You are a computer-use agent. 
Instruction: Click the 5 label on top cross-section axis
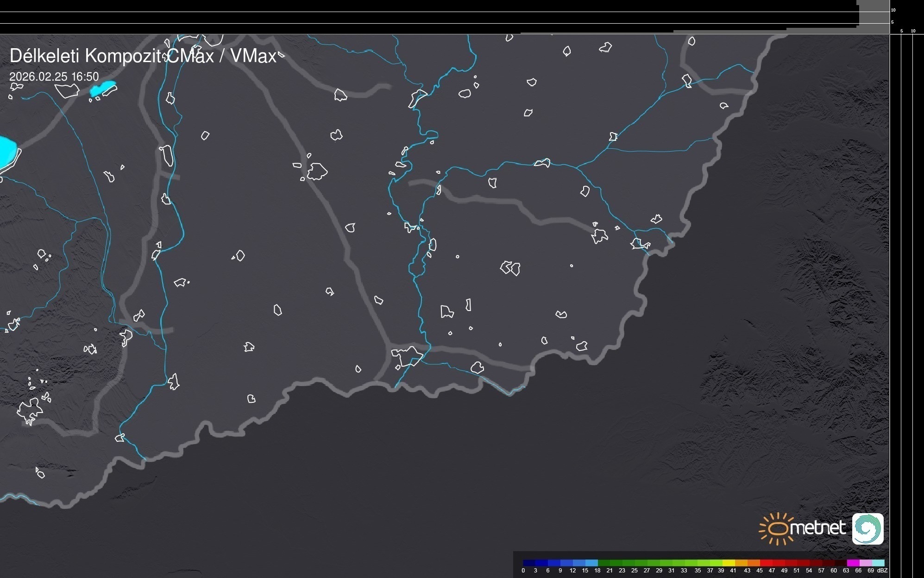coord(893,22)
